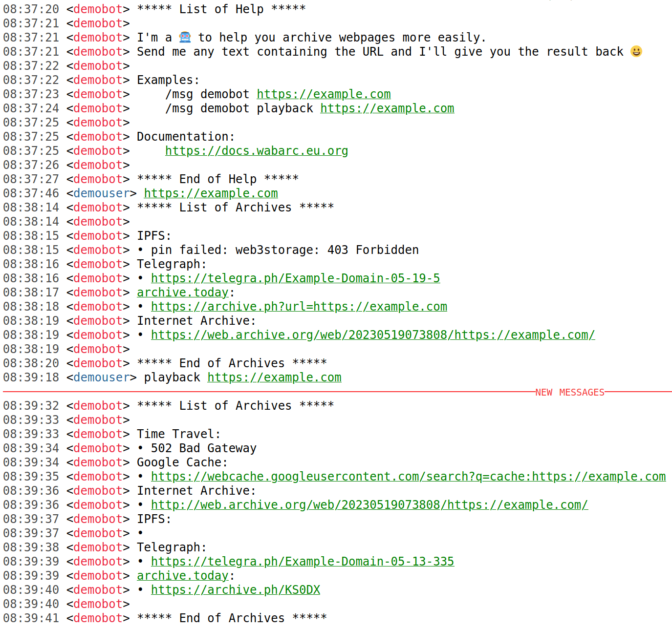The width and height of the screenshot is (672, 629).
Task: Open the archive.ph?url=https://example.com snapshot link
Action: pyautogui.click(x=299, y=306)
